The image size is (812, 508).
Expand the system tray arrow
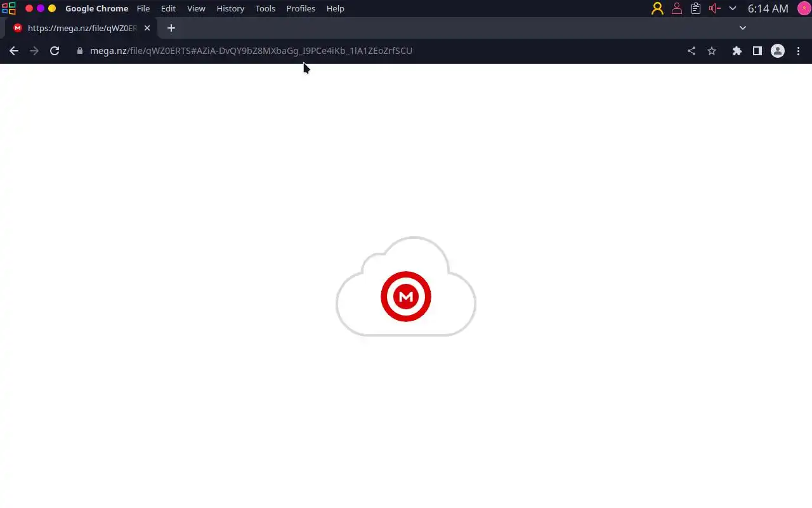tap(733, 8)
